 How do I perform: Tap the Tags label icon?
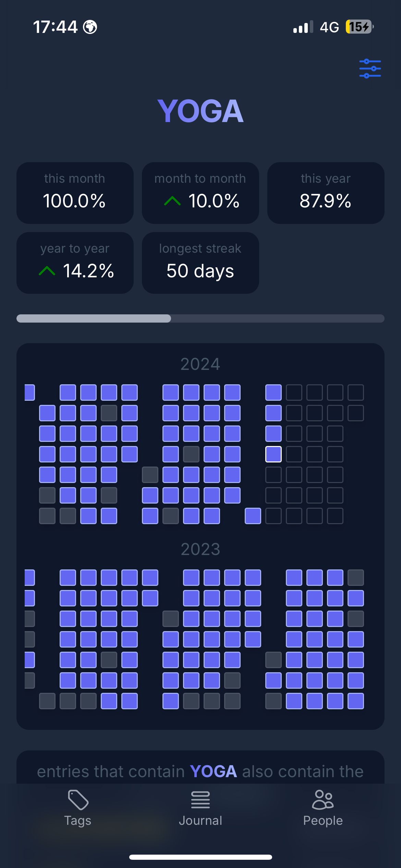[x=78, y=799]
